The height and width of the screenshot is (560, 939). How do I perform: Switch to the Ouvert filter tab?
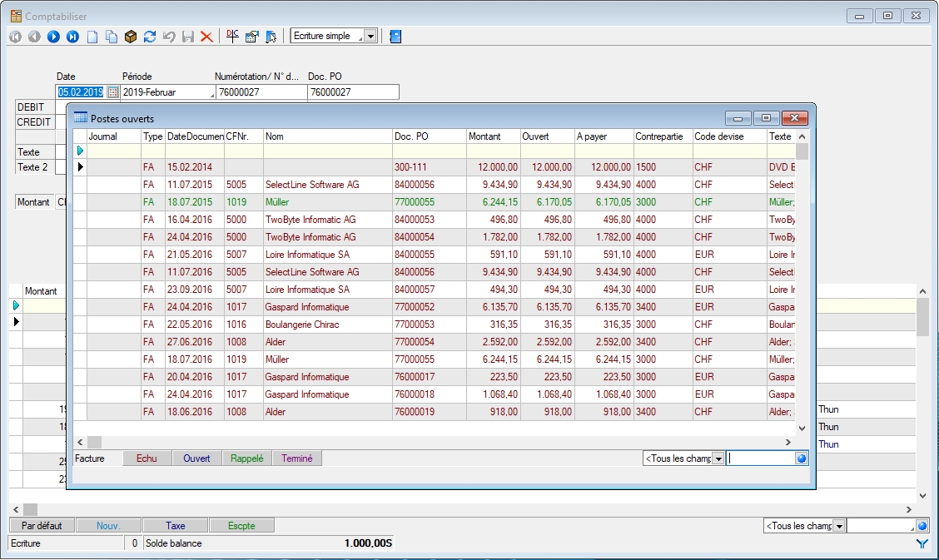(196, 458)
